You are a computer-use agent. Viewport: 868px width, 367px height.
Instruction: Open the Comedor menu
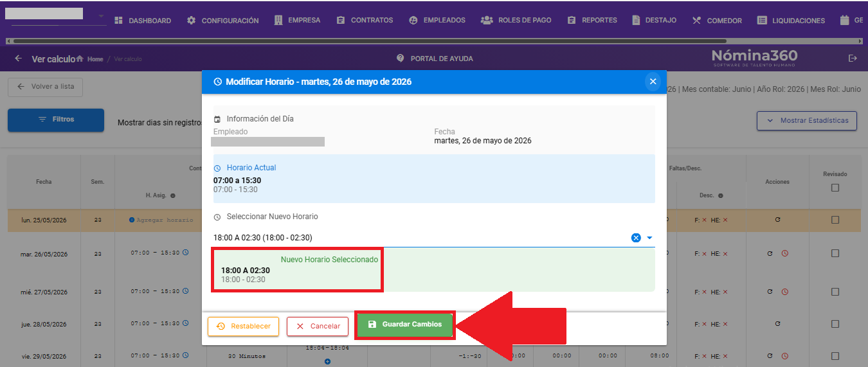(717, 21)
